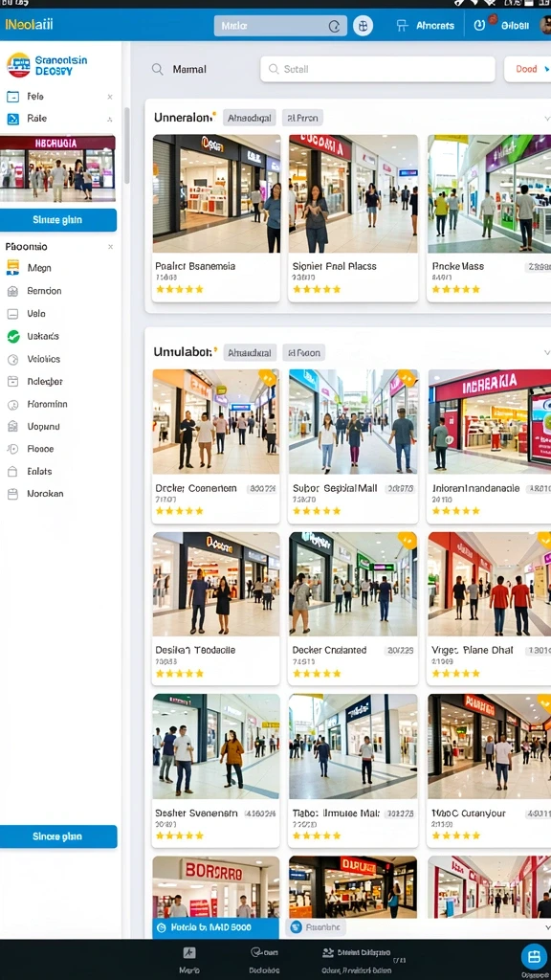Select the Semdon building icon in sidebar
Viewport: 551px width, 980px height.
coord(12,291)
